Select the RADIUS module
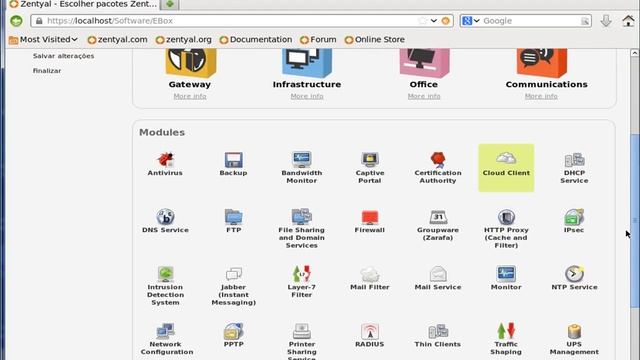 370,336
